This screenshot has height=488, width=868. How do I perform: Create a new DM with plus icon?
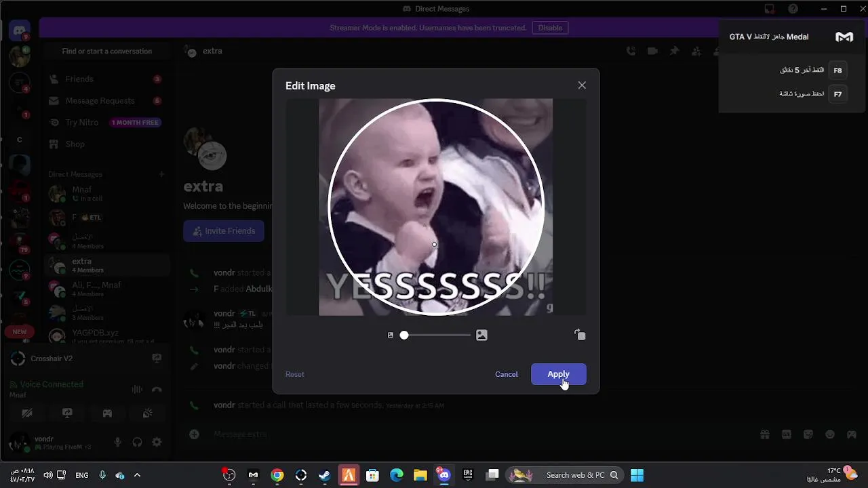click(x=161, y=174)
